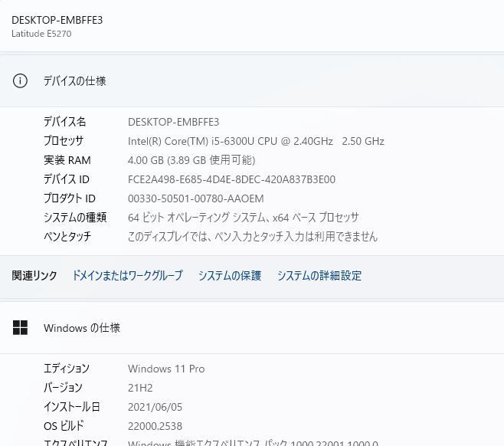Select product ID value 00330-50501-00780-AAOEM
504x446 pixels.
196,198
